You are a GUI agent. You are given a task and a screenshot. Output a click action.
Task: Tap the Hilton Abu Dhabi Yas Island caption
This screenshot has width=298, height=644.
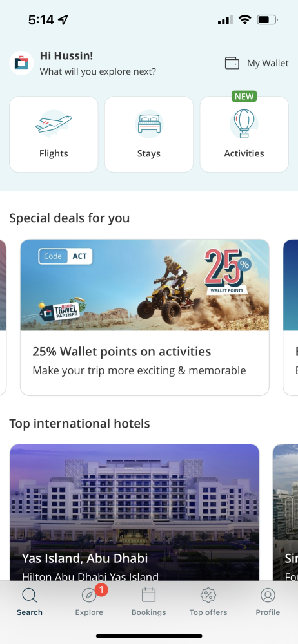coord(90,576)
